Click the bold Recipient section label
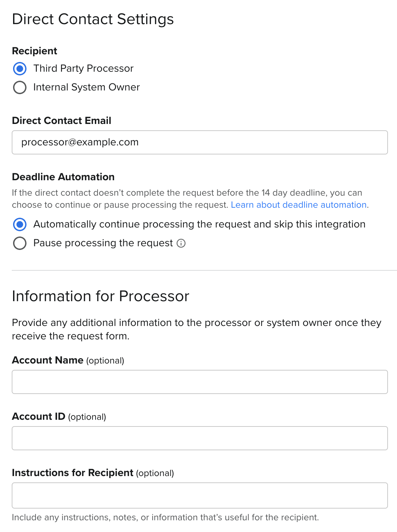 (35, 51)
